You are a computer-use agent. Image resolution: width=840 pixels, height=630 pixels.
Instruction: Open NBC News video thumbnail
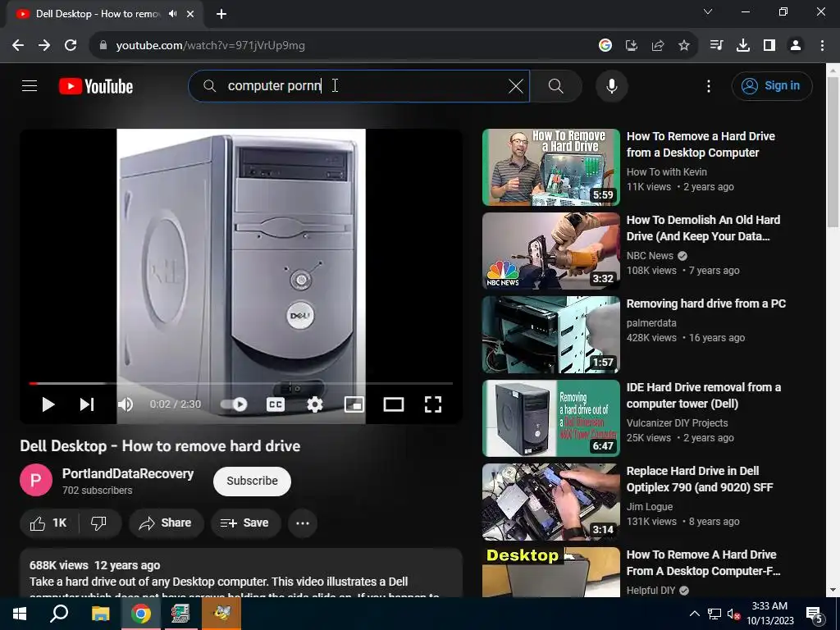(551, 251)
